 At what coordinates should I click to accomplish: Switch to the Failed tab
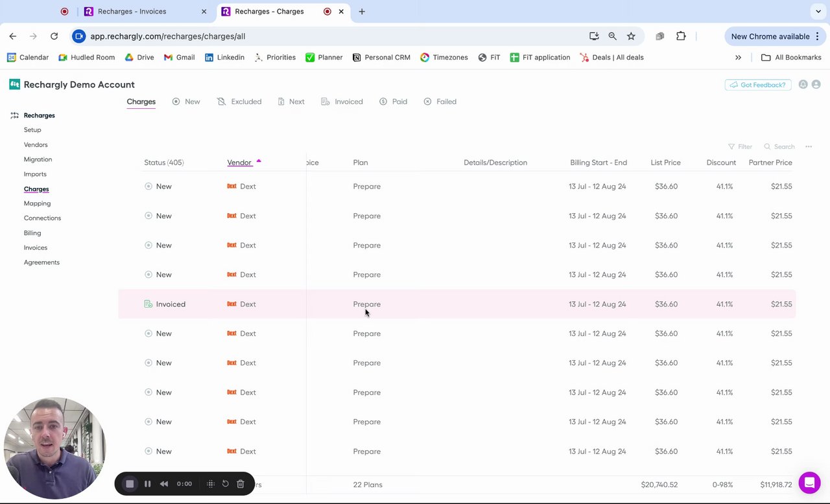tap(440, 102)
